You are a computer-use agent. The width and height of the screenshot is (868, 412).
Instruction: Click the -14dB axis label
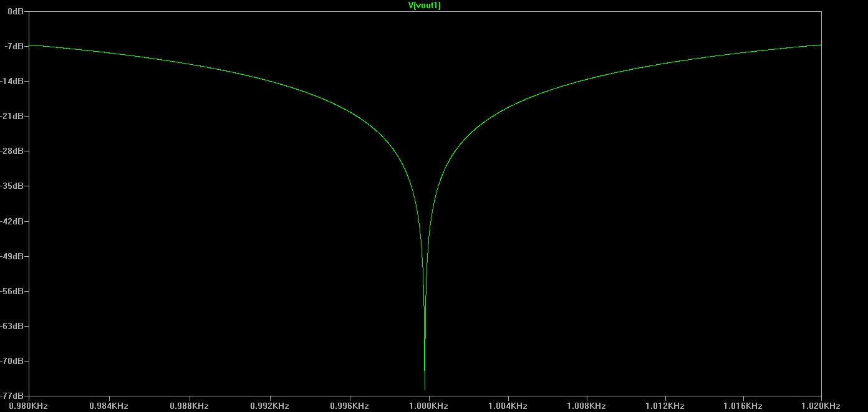12,81
